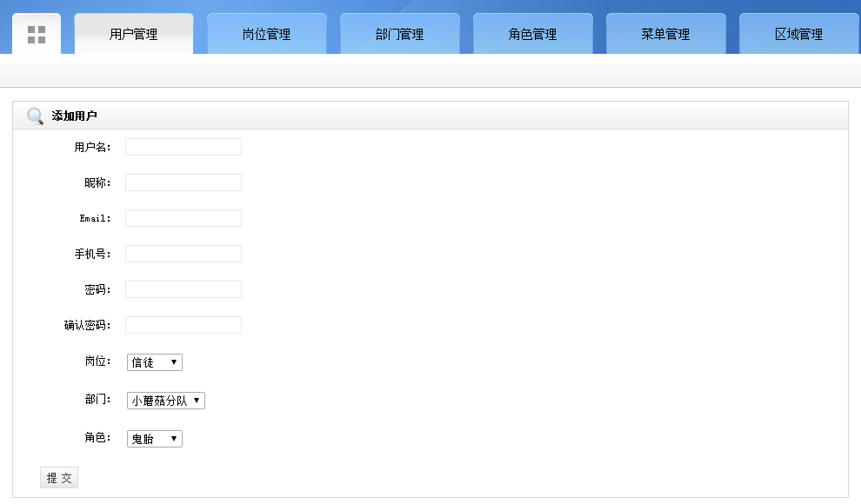861x504 pixels.
Task: Open the 部门 dropdown showing 小蘑菇分队
Action: click(x=166, y=401)
